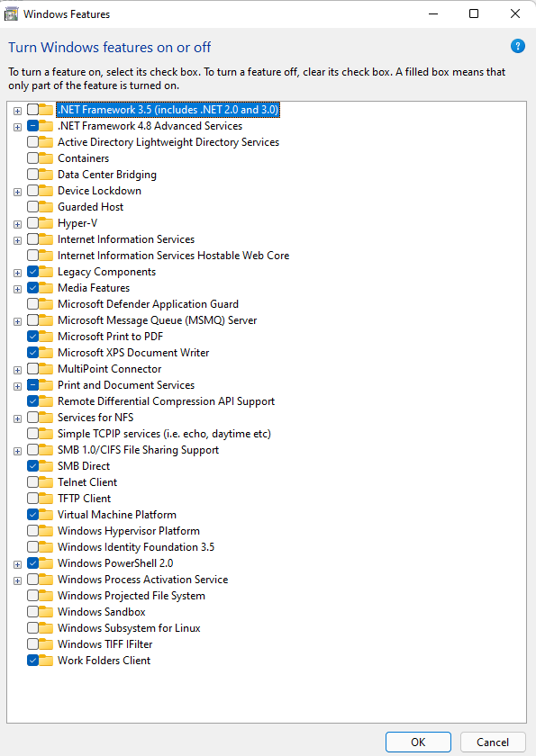This screenshot has height=756, width=536.
Task: Check the Windows Sandbox checkbox
Action: (x=32, y=612)
